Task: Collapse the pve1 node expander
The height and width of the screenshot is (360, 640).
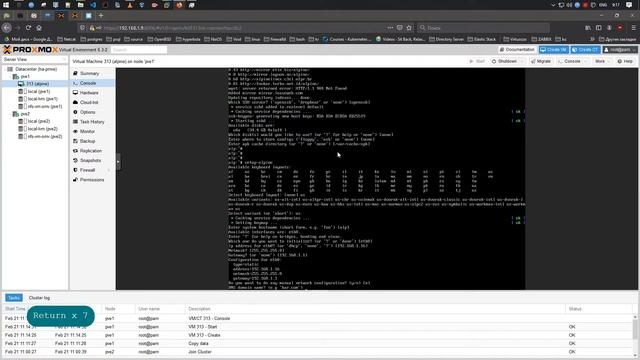Action: [10, 76]
